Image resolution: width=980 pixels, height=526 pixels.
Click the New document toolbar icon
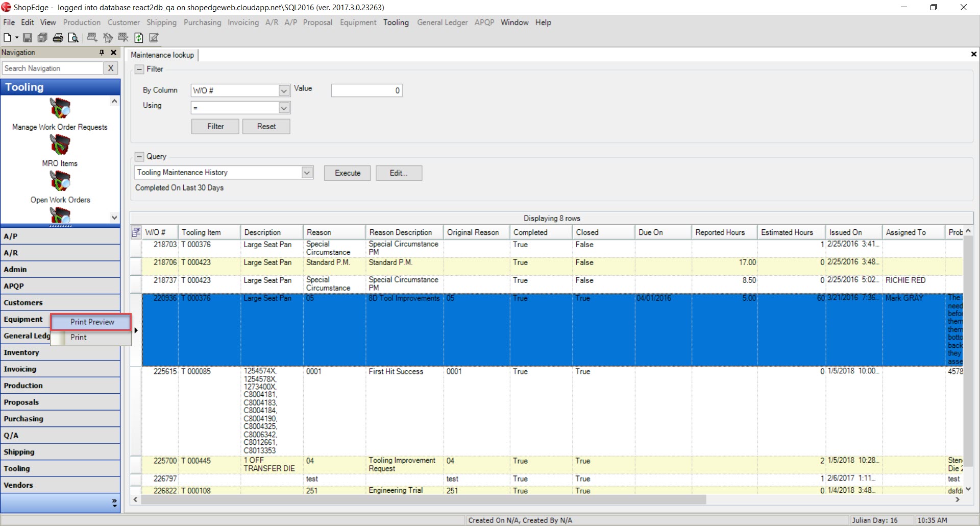7,37
